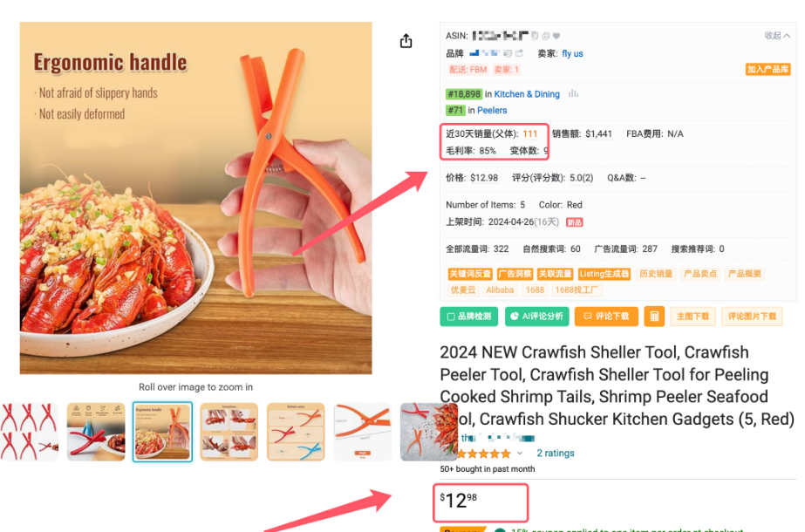Open the 关键词反查 tab
Image resolution: width=805 pixels, height=532 pixels.
coord(470,274)
